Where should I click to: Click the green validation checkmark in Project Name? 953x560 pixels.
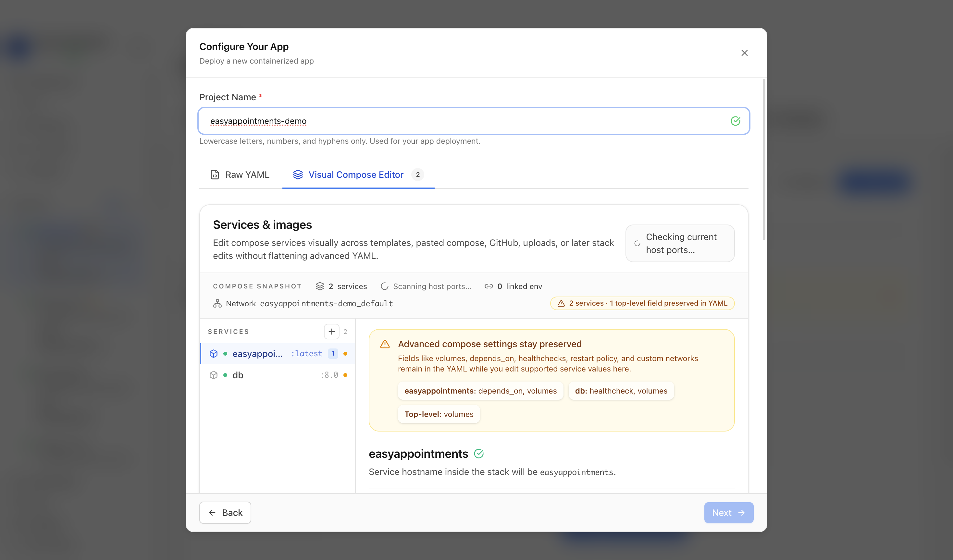[735, 121]
